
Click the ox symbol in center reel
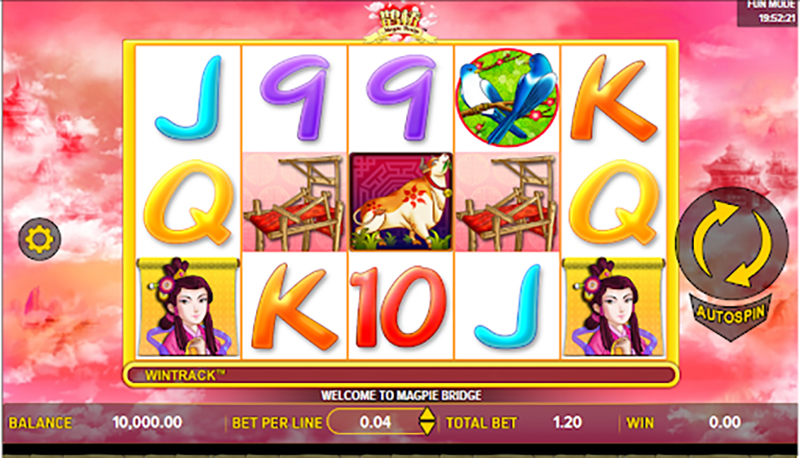point(401,202)
